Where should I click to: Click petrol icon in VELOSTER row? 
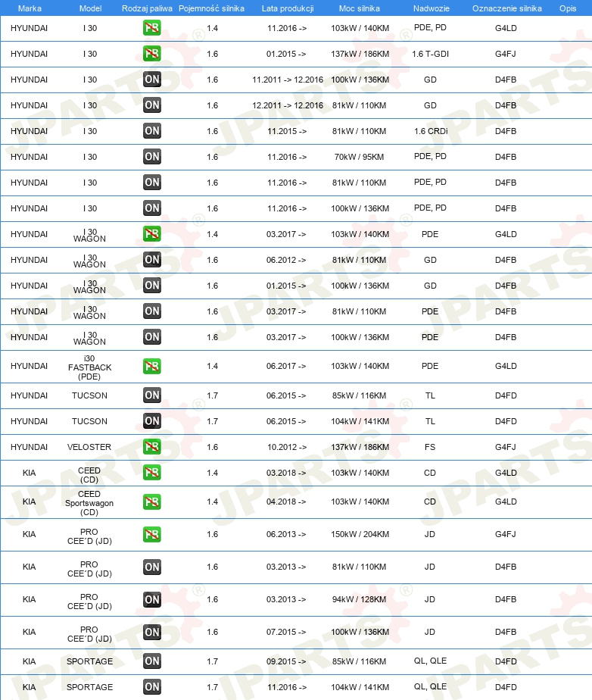click(151, 447)
